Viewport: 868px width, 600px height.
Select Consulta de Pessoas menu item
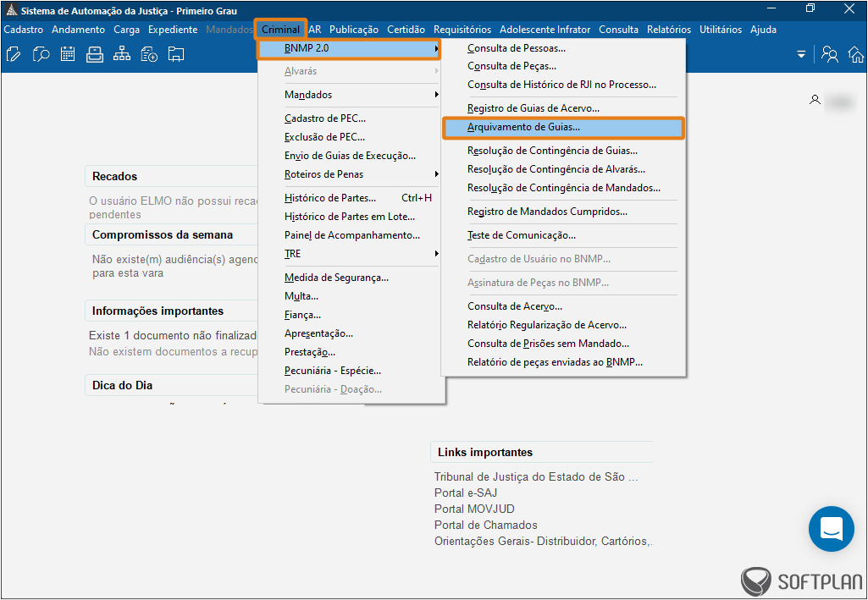click(563, 48)
